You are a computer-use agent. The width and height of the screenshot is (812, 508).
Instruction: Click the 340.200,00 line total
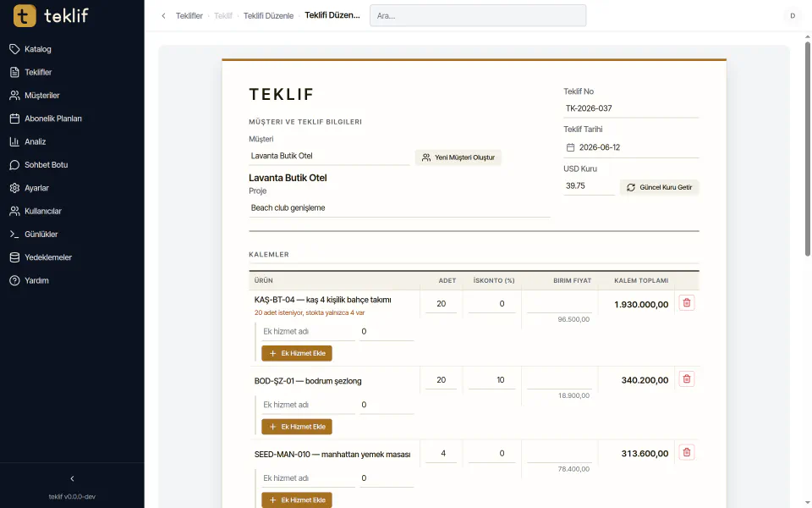click(x=645, y=380)
